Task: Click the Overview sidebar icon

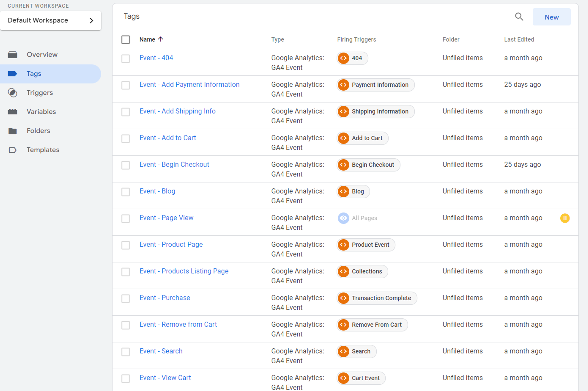Action: pyautogui.click(x=12, y=55)
